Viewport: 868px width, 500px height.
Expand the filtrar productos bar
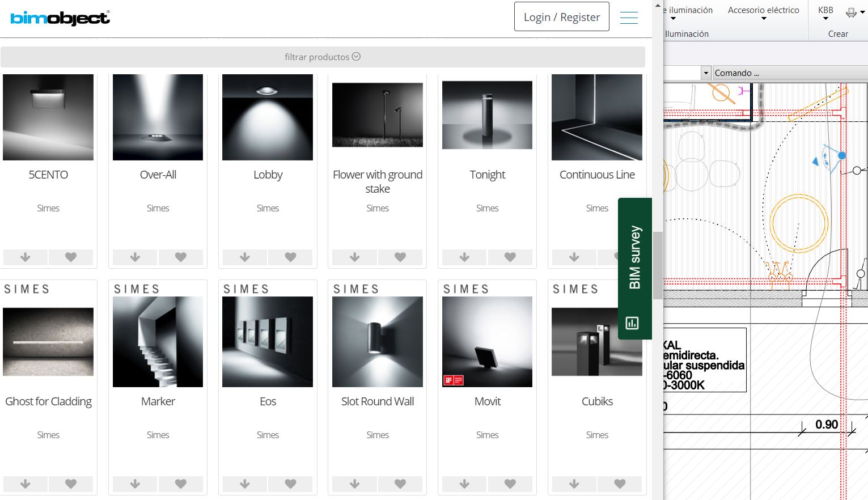coord(323,57)
